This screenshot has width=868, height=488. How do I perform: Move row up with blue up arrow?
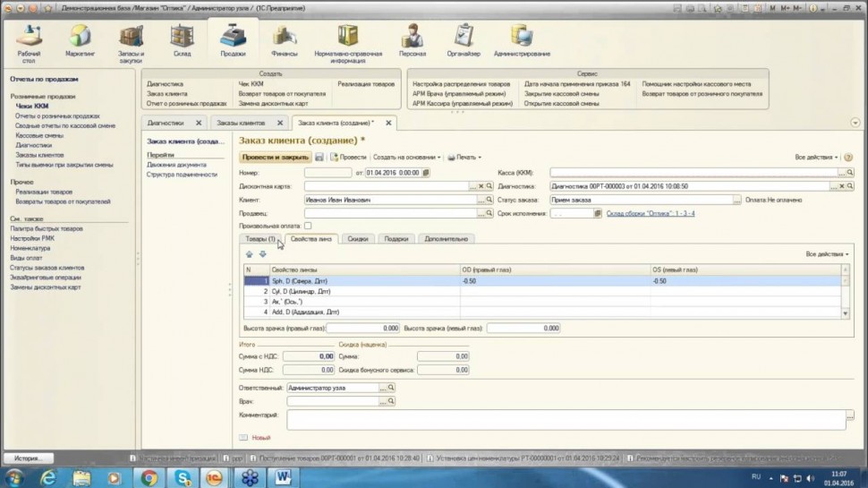point(250,254)
